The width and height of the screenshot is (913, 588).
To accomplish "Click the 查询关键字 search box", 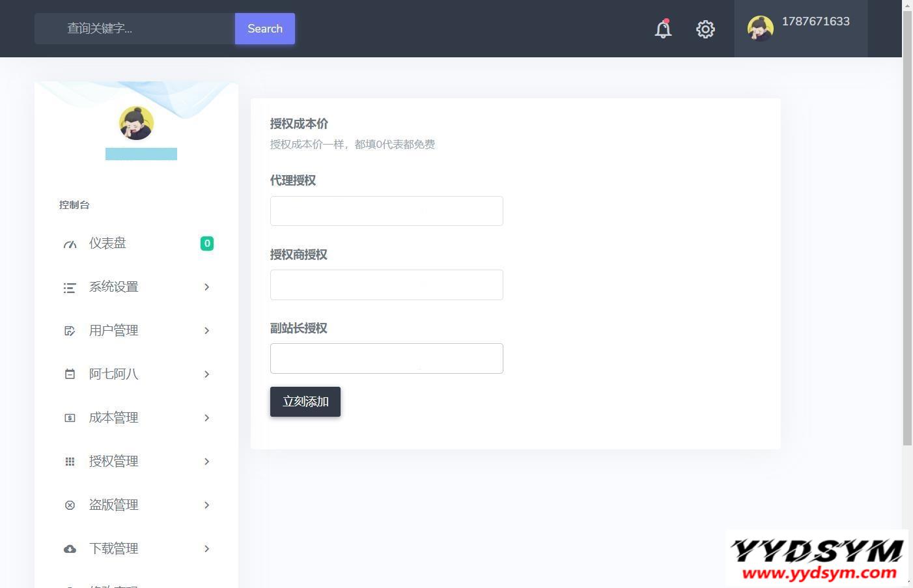I will tap(135, 29).
